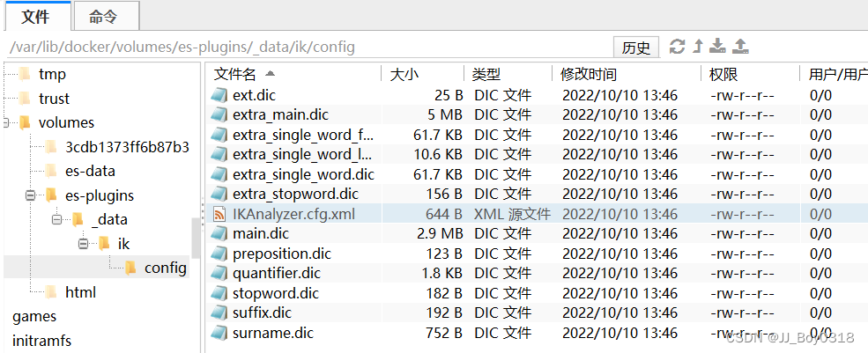Image resolution: width=868 pixels, height=353 pixels.
Task: Select the games entry in the tree
Action: [x=34, y=317]
